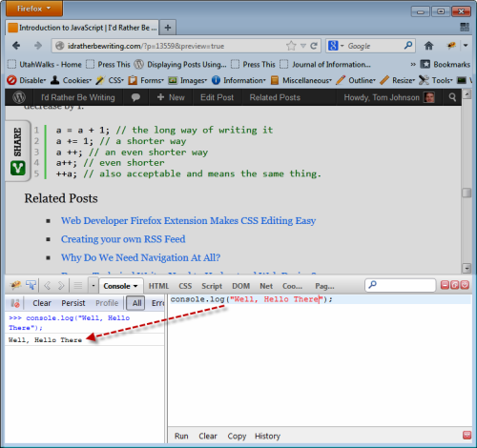Switch to the Cookies tab in Firebug
The image size is (477, 448).
[292, 286]
